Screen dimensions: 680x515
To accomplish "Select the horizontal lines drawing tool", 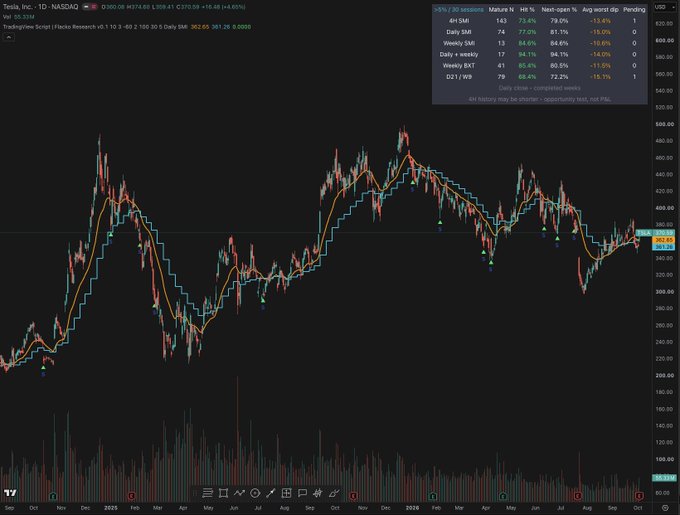I will point(207,493).
